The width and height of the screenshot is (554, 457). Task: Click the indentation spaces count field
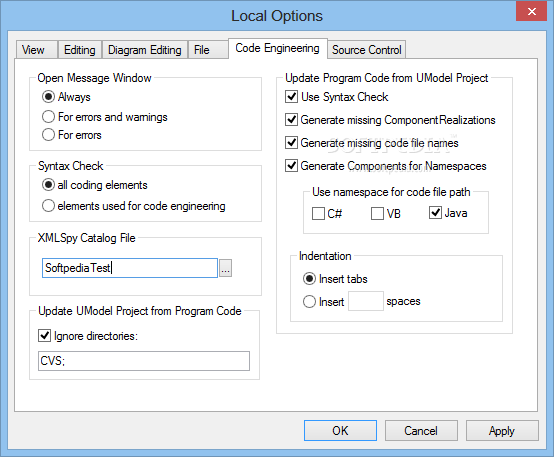pyautogui.click(x=366, y=301)
